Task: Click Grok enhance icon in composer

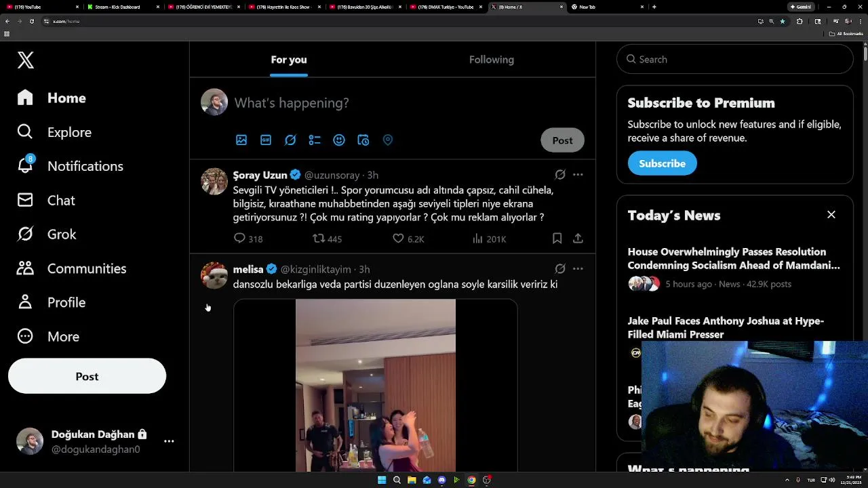Action: point(290,140)
